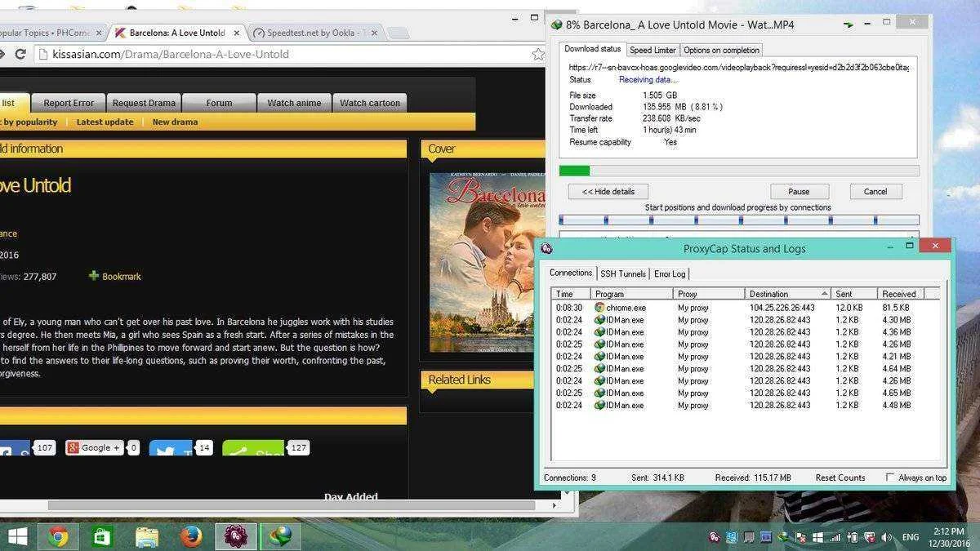Click the Facebook share icon
Image resolution: width=980 pixels, height=551 pixels.
(x=16, y=448)
